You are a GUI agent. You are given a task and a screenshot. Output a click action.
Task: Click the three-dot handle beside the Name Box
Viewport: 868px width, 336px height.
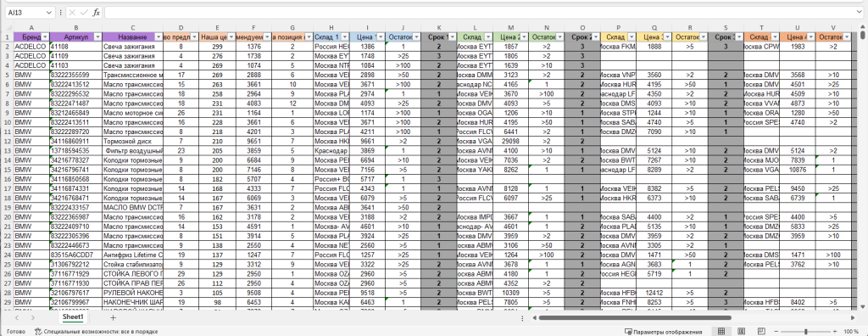pos(60,12)
